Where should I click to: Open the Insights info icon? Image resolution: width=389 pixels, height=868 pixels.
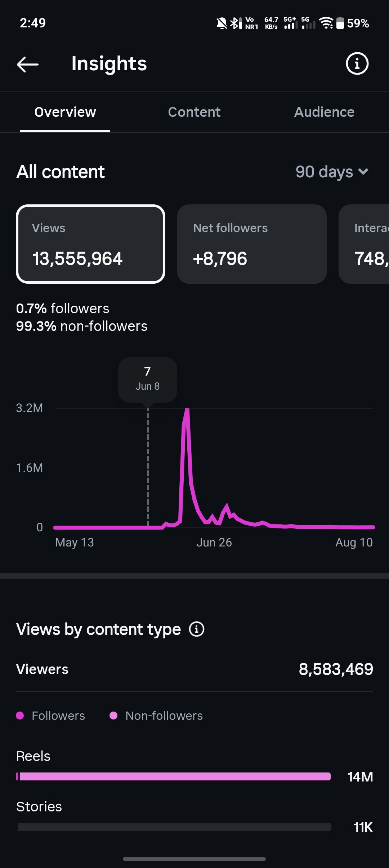click(357, 64)
